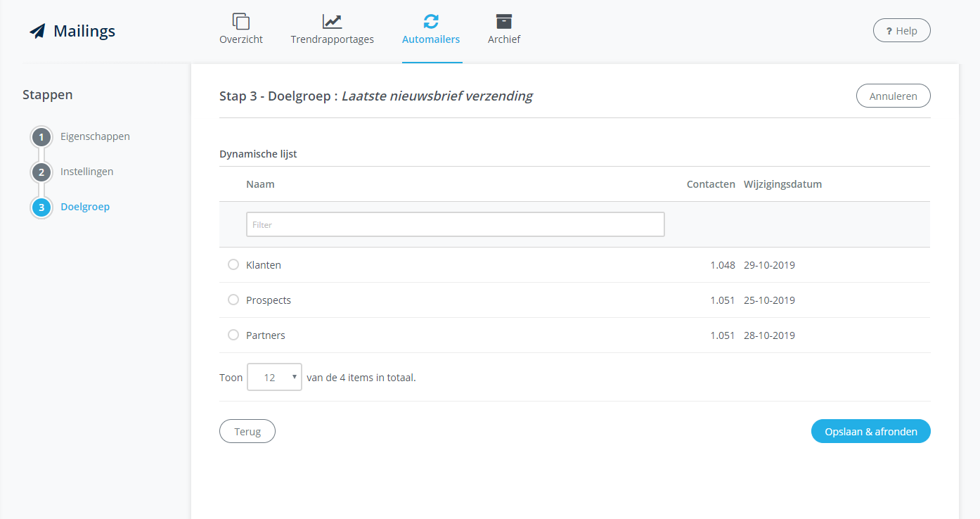The height and width of the screenshot is (519, 980).
Task: Click the Klanten row name
Action: pos(264,265)
